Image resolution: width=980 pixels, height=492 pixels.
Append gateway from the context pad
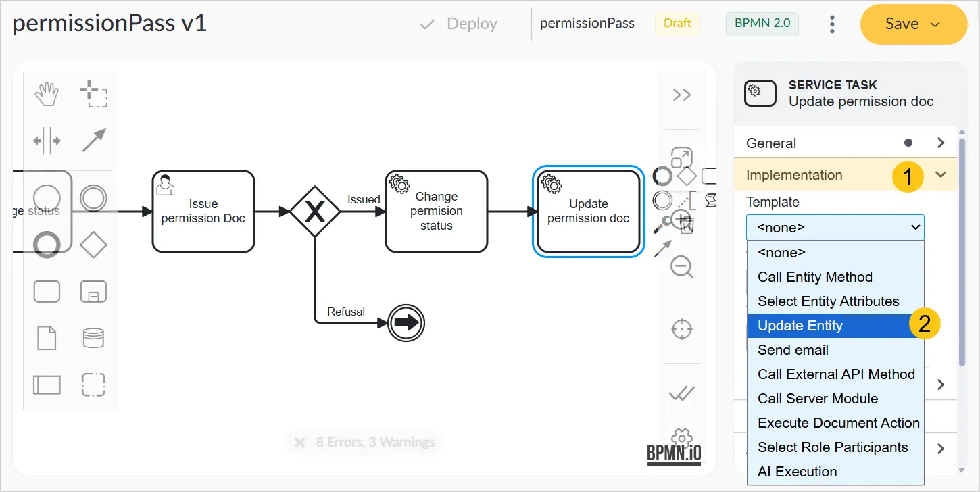[x=687, y=177]
